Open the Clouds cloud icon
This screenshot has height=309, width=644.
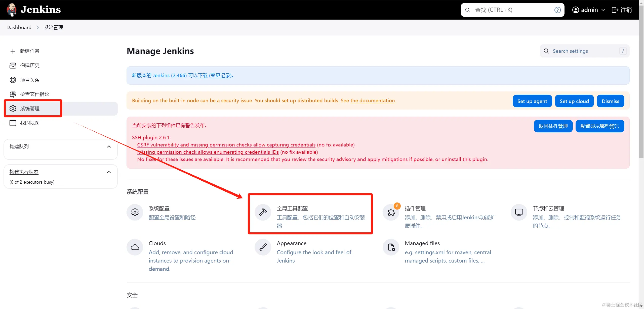pyautogui.click(x=135, y=247)
